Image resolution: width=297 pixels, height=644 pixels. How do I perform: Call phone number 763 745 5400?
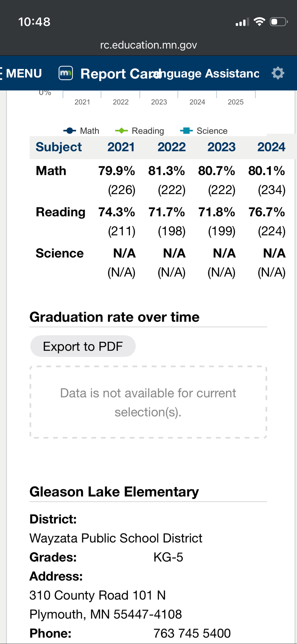[x=192, y=633]
